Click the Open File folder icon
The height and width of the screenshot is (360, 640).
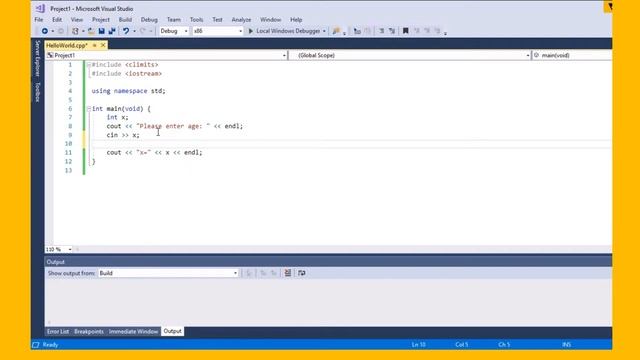[91, 31]
